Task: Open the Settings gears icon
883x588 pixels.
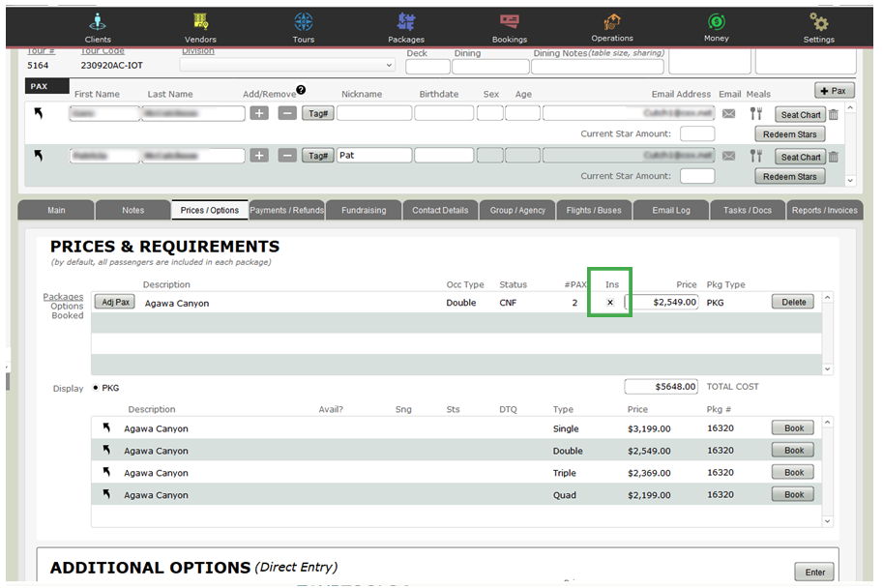Action: [818, 21]
